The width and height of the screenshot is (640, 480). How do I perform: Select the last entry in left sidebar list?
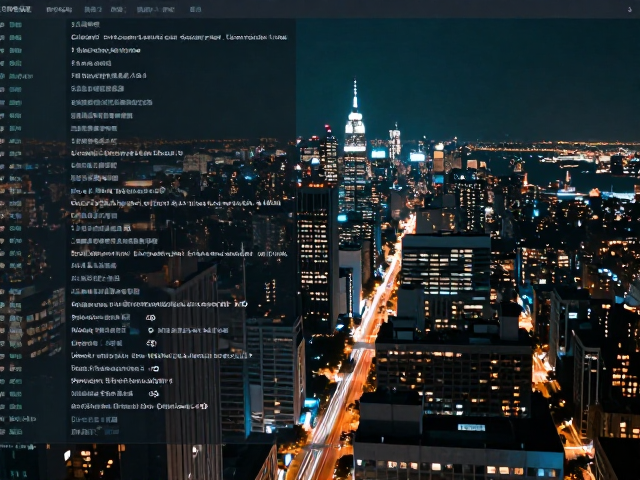pos(15,431)
